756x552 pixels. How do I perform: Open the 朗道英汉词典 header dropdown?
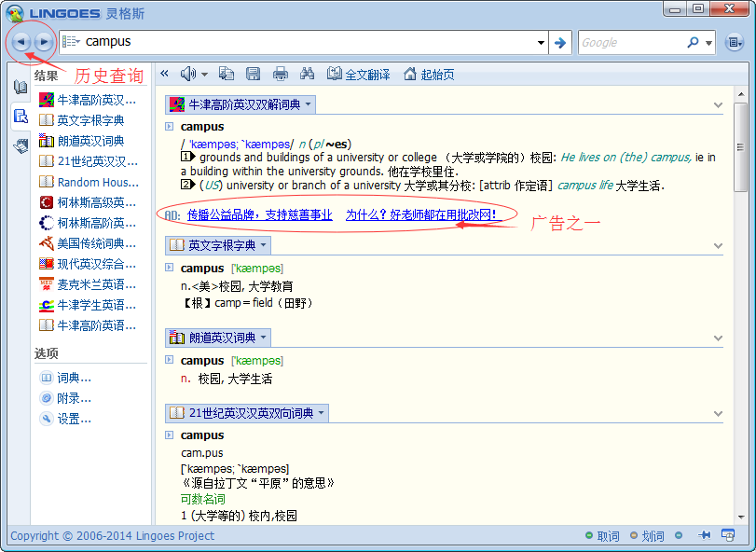tap(263, 338)
